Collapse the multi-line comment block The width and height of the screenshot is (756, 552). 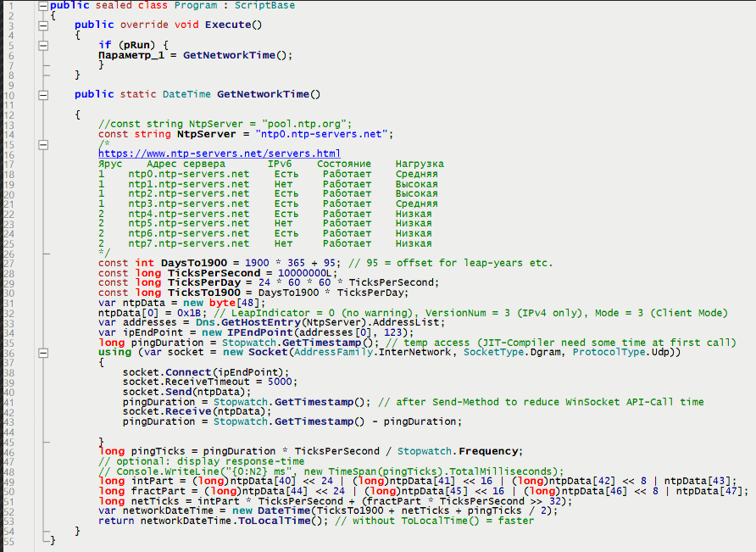click(x=42, y=143)
